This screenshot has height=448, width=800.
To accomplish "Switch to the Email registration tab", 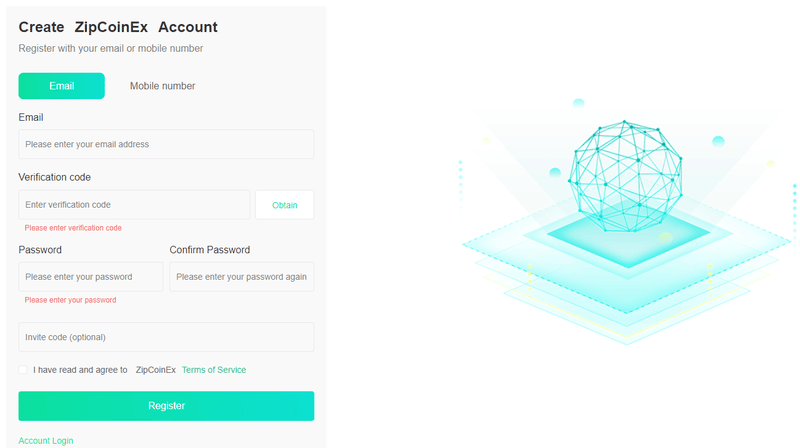I will point(61,86).
